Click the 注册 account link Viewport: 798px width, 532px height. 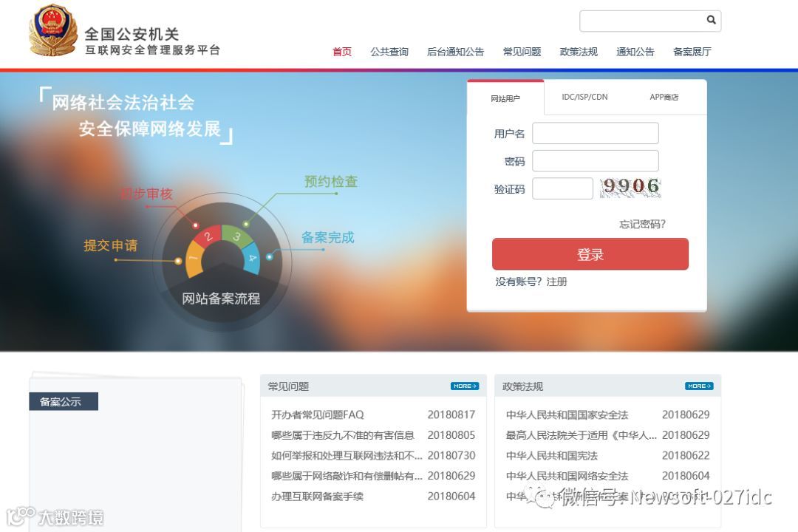(x=556, y=282)
